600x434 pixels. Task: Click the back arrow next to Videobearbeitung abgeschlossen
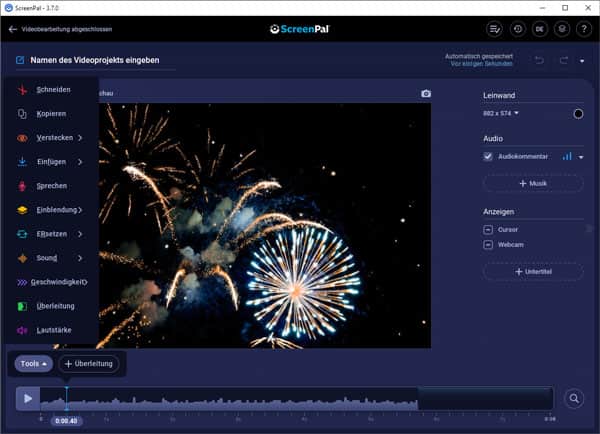click(x=13, y=29)
